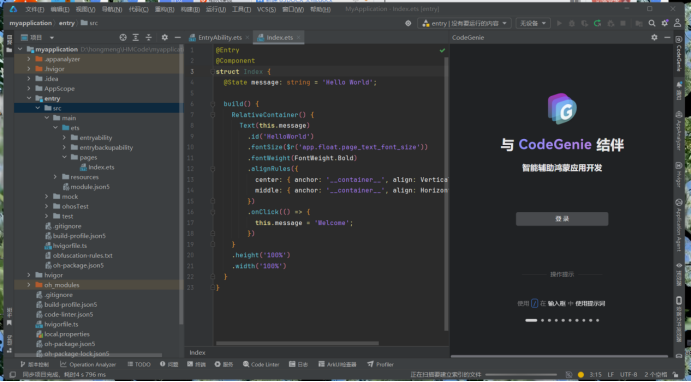Collapse the ets folder

tap(56, 128)
